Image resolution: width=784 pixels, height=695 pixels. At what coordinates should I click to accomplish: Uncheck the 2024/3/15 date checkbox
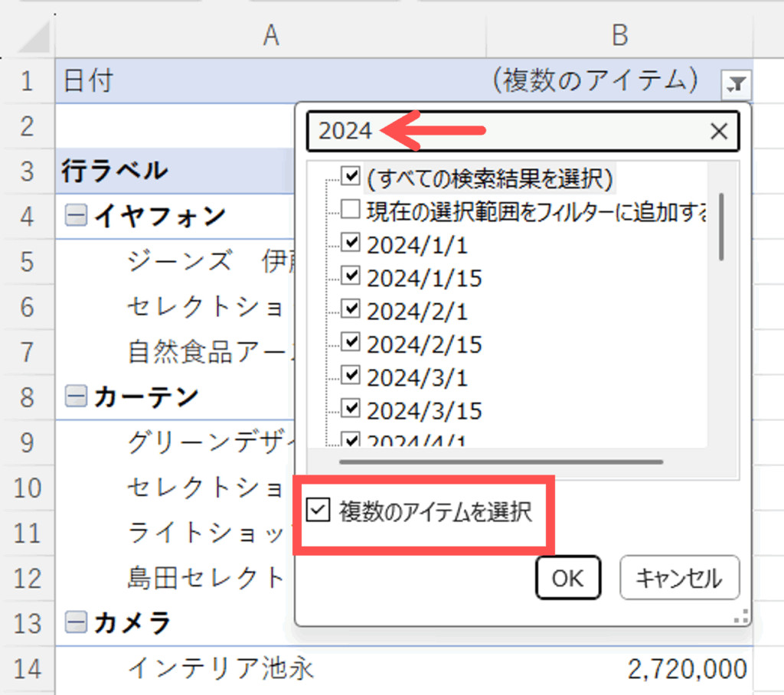[351, 409]
